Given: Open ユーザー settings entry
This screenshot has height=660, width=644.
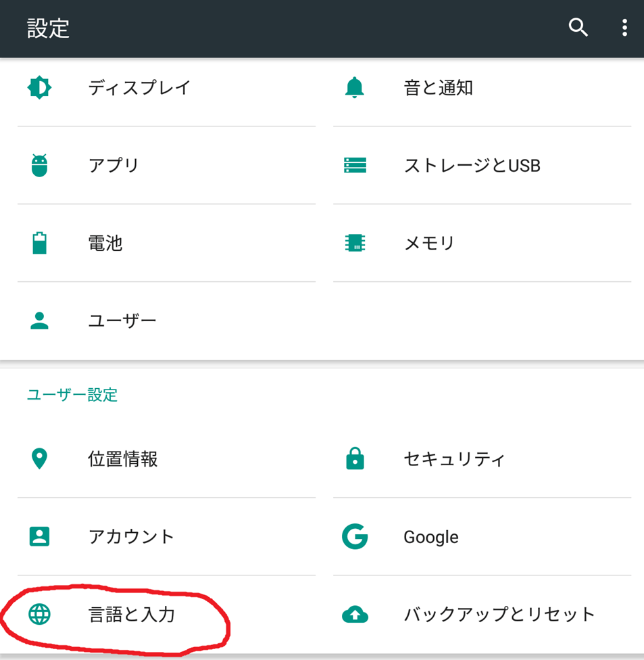Looking at the screenshot, I should (122, 320).
